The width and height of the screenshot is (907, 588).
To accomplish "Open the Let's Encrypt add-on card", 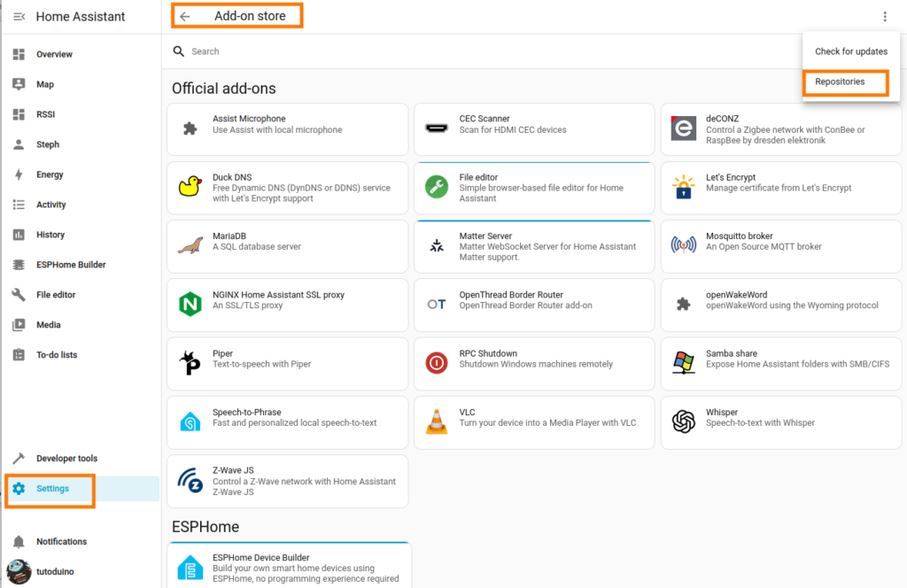I will coord(779,188).
